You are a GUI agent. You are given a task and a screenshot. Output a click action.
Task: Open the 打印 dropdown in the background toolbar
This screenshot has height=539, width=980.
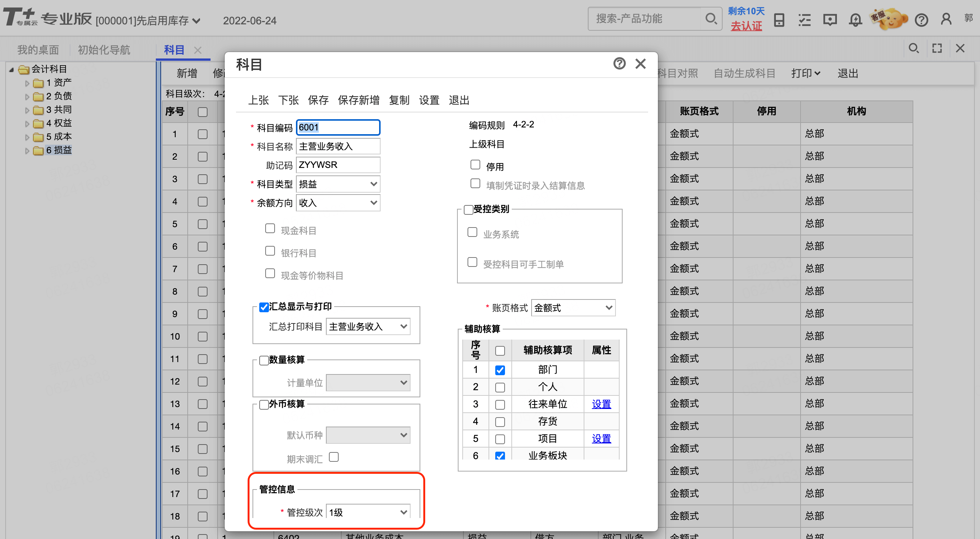click(805, 73)
